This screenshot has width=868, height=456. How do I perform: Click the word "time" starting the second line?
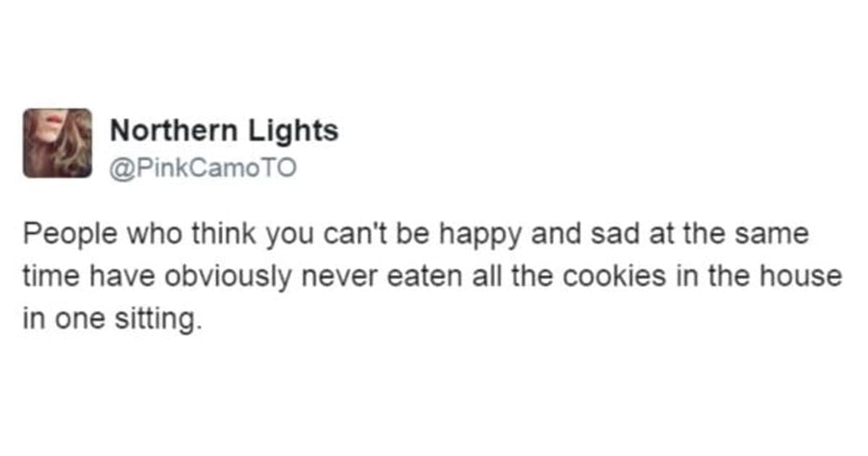(x=45, y=276)
